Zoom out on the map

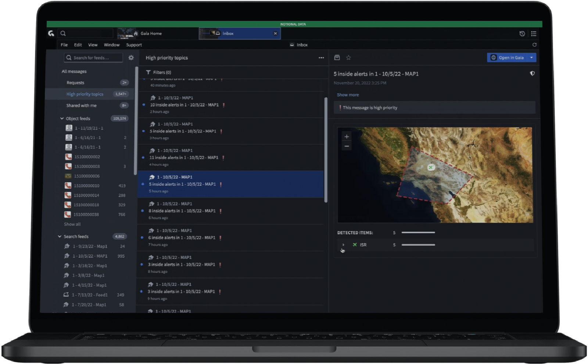pos(347,146)
